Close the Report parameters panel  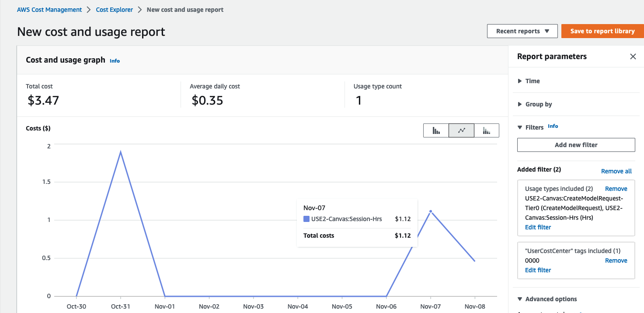click(633, 56)
